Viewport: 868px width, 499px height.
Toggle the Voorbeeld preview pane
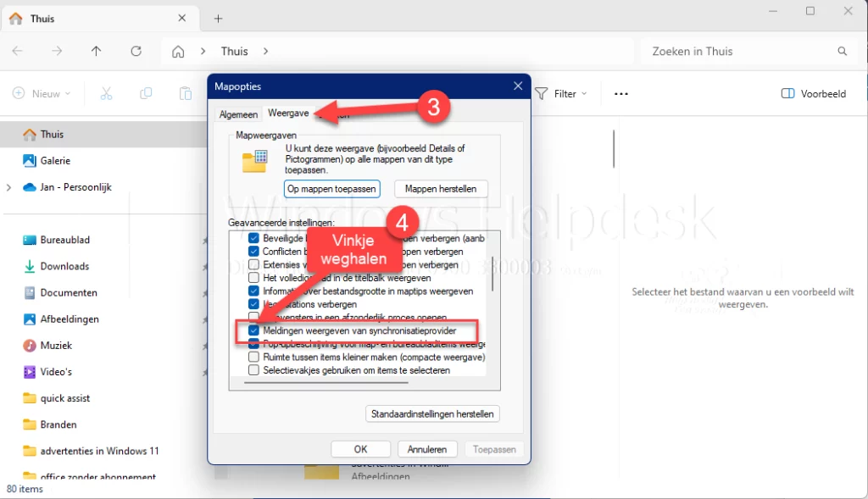[813, 93]
